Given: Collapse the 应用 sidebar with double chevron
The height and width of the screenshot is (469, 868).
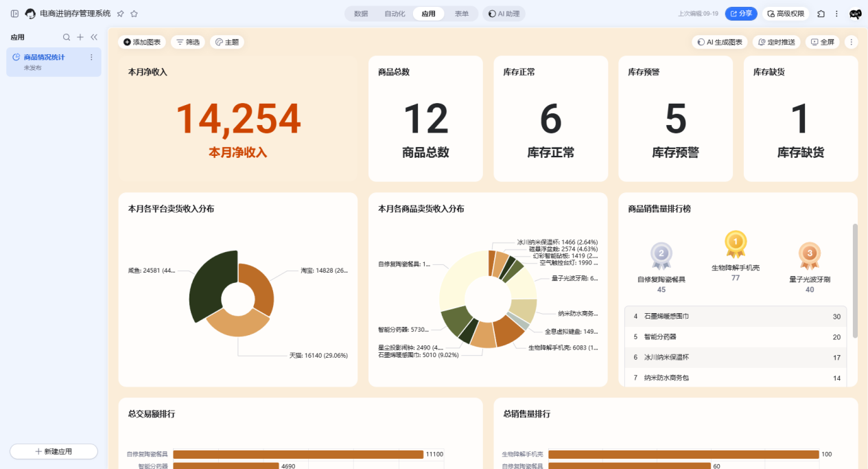Looking at the screenshot, I should [94, 37].
